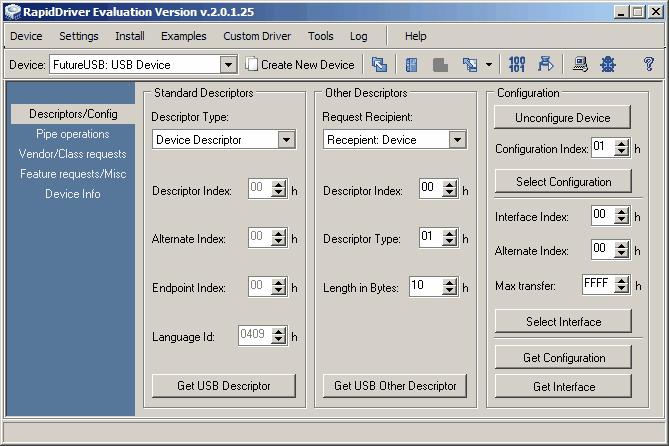Click Interface Index 00 value field
The image size is (669, 446).
coord(603,216)
